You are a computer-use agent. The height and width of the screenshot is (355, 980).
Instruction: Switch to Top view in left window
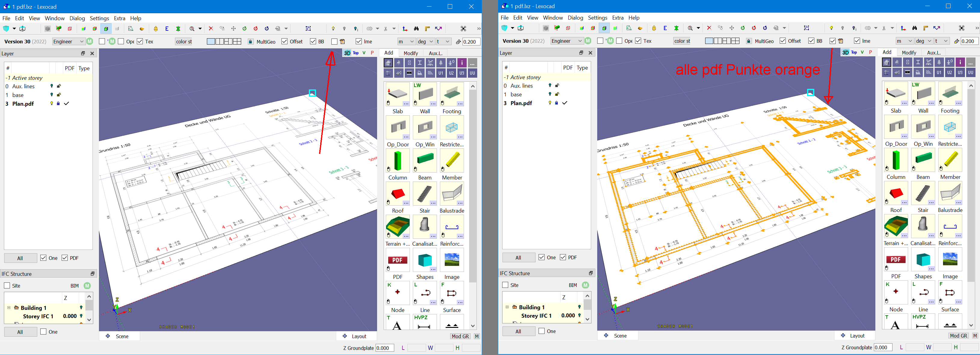pos(356,53)
